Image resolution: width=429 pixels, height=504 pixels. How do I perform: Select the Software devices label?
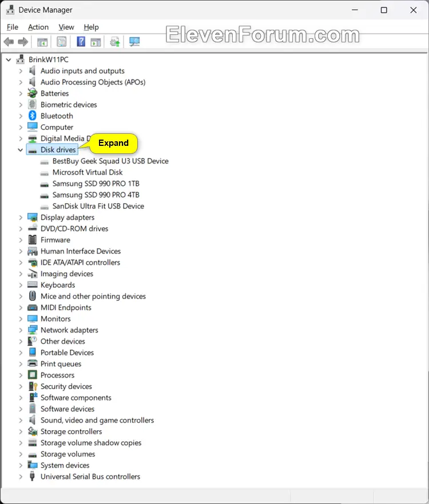click(x=67, y=409)
